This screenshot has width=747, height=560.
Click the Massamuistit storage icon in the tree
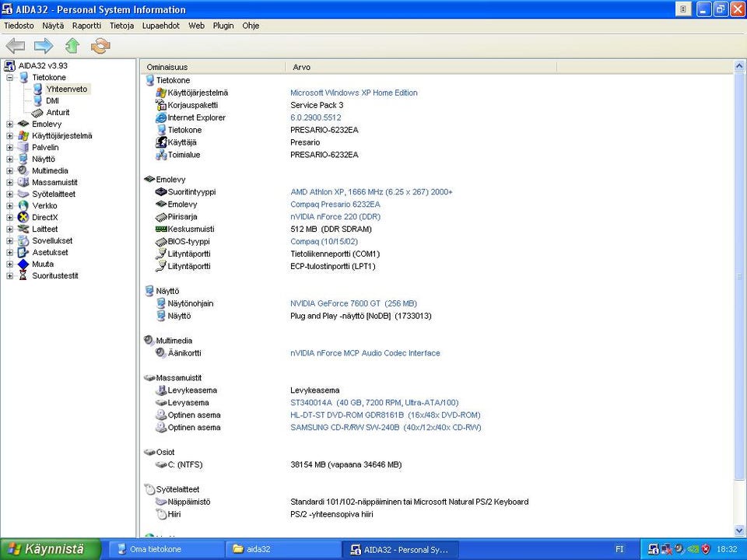coord(23,182)
